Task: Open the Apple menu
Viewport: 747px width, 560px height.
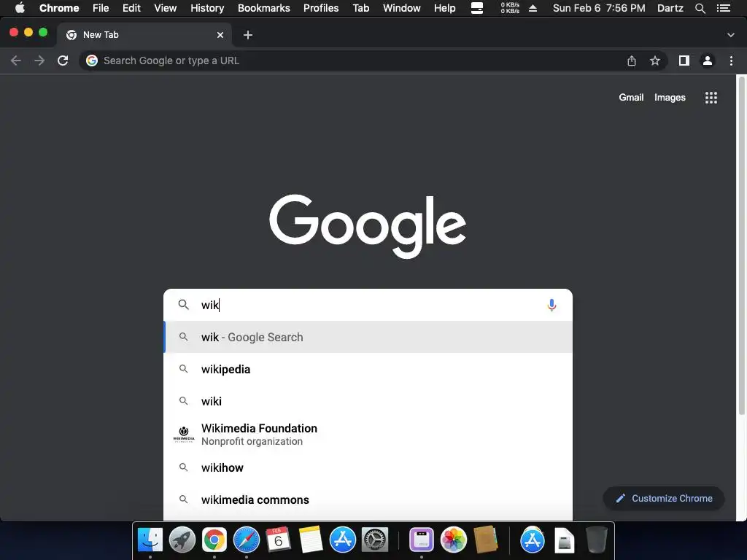Action: click(x=20, y=8)
